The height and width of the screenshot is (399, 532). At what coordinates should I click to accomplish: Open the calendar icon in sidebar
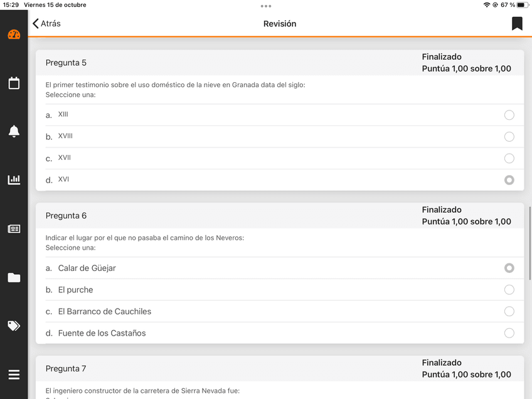click(14, 83)
